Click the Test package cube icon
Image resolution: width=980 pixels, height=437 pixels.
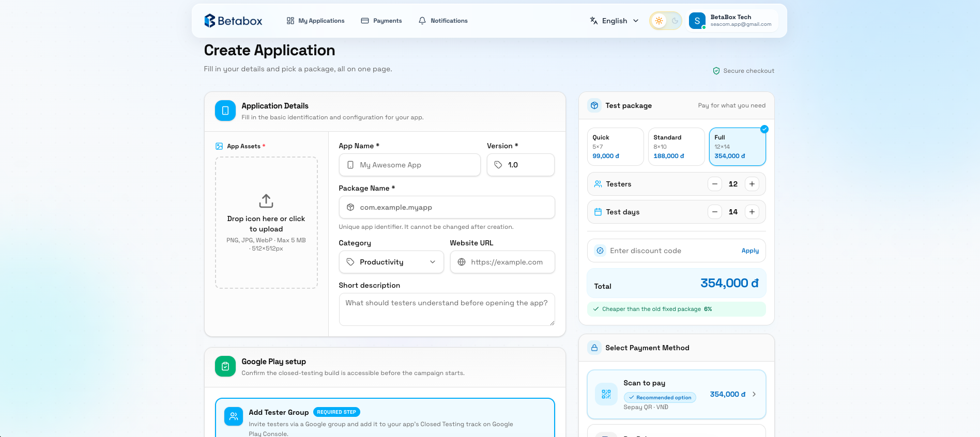(x=594, y=105)
